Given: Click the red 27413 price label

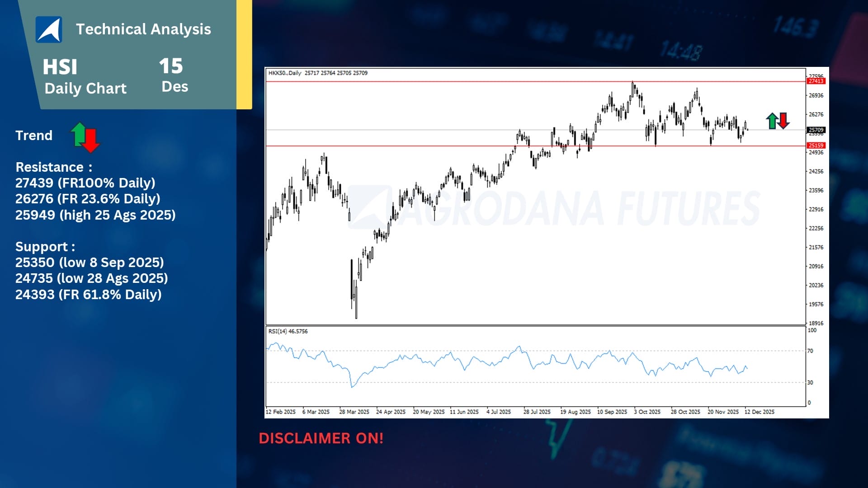Looking at the screenshot, I should pos(816,81).
